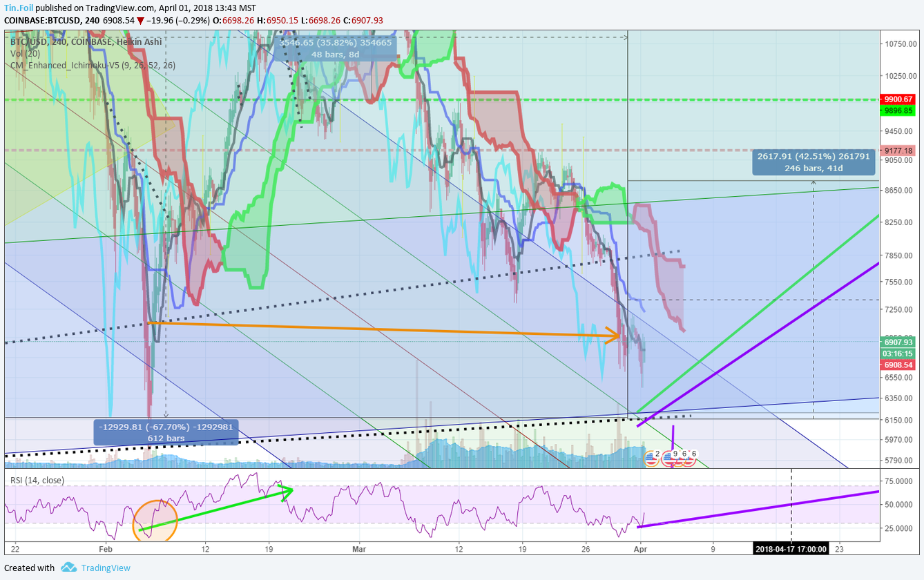Click the 9450.00 price scale value
The width and height of the screenshot is (924, 580).
click(900, 130)
